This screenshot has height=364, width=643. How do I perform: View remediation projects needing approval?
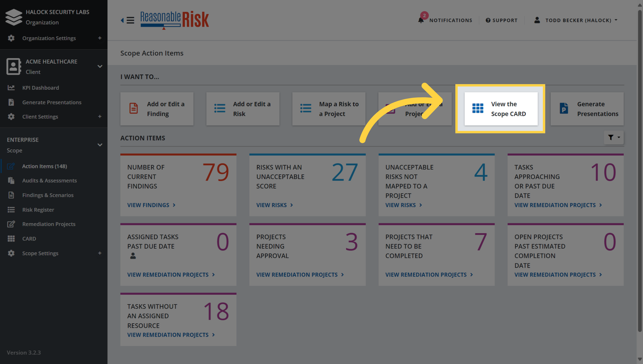click(300, 275)
